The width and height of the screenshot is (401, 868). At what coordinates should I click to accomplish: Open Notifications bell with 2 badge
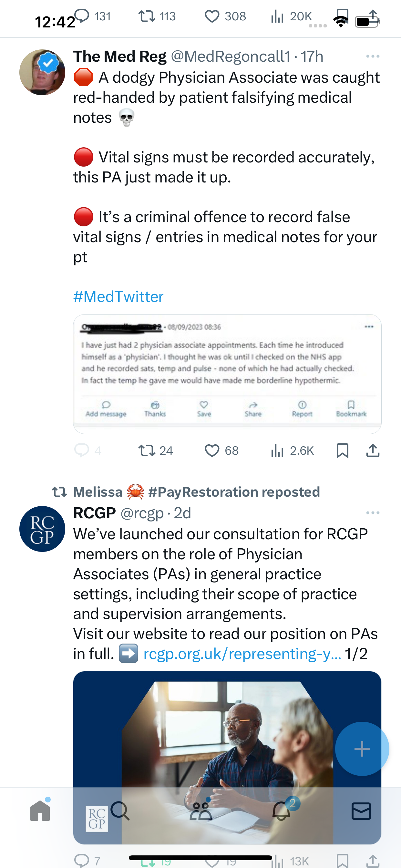pos(281,811)
